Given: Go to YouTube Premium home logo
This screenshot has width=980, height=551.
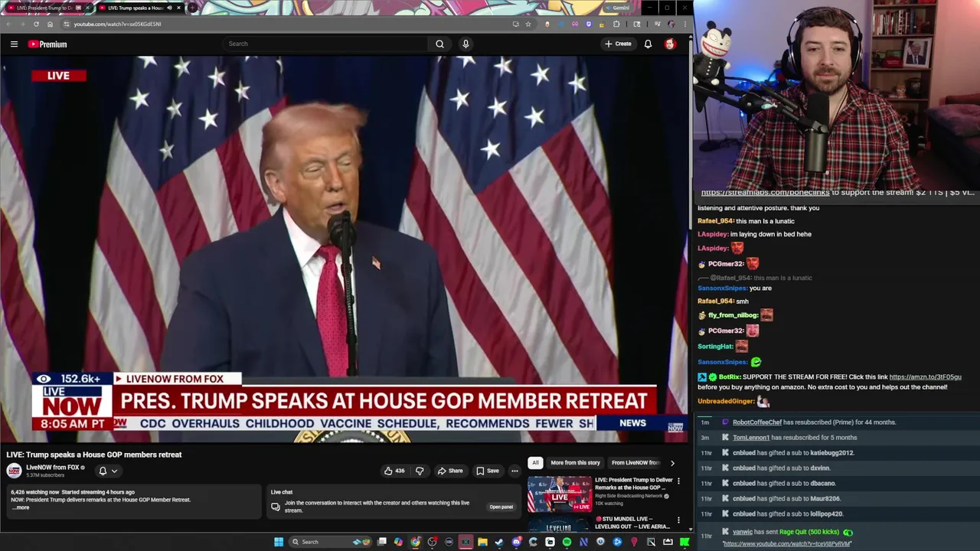Looking at the screenshot, I should click(47, 44).
